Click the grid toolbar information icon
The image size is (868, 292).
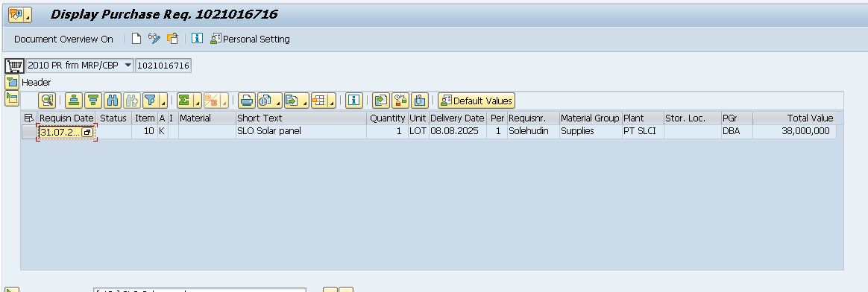coord(353,101)
